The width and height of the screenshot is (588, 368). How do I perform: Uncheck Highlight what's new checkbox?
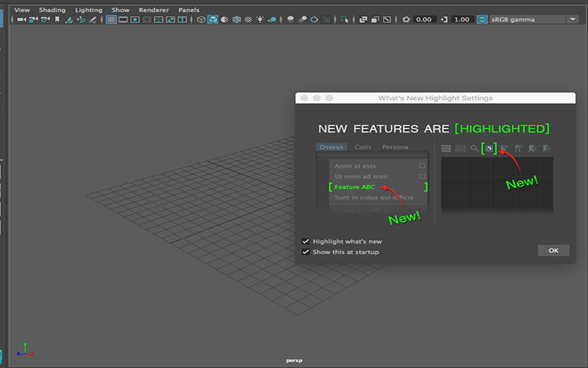pos(306,241)
